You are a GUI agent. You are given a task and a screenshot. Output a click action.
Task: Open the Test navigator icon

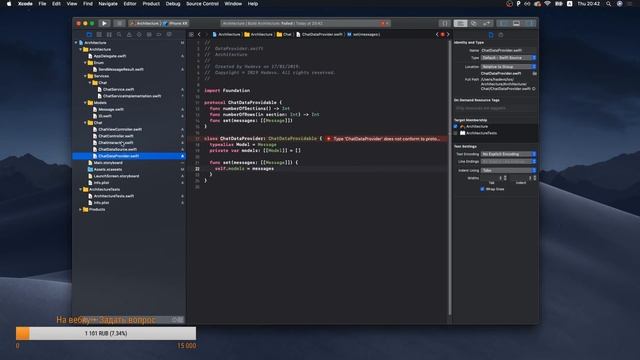(139, 35)
